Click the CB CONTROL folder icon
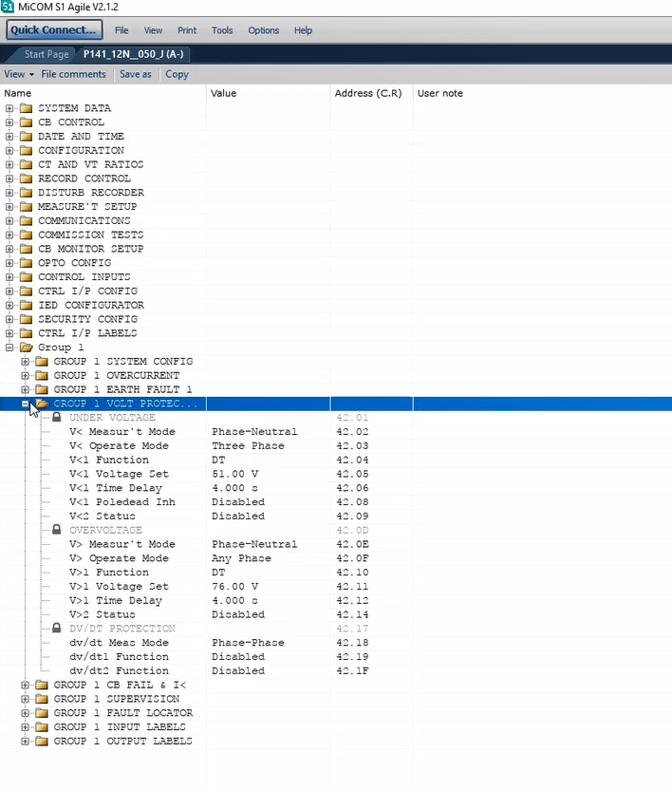672x790 pixels. (x=27, y=122)
